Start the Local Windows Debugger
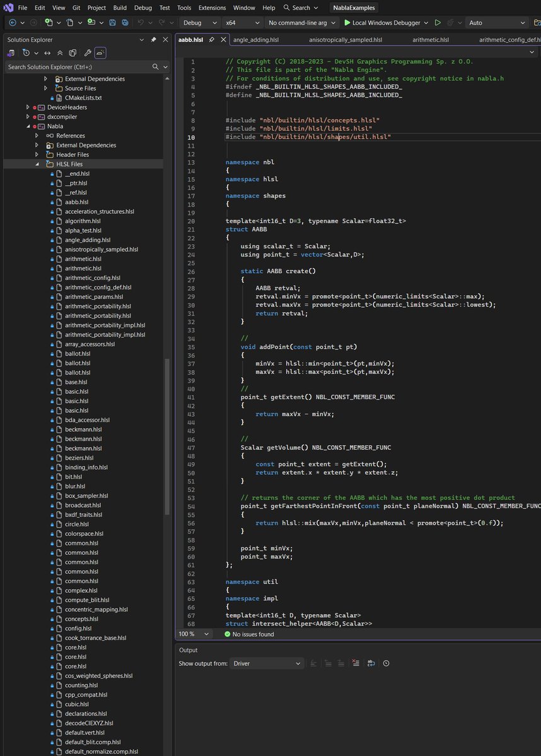Screen dimensions: 541x756 tap(386, 22)
